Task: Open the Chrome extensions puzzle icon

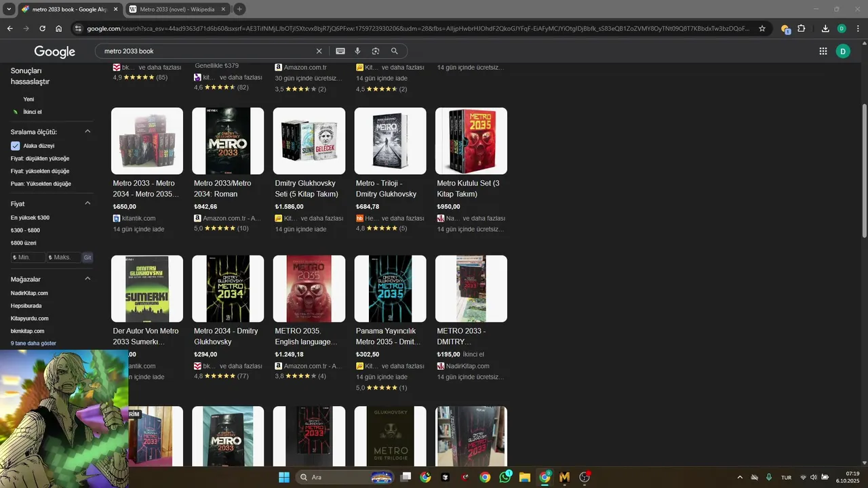Action: coord(802,28)
